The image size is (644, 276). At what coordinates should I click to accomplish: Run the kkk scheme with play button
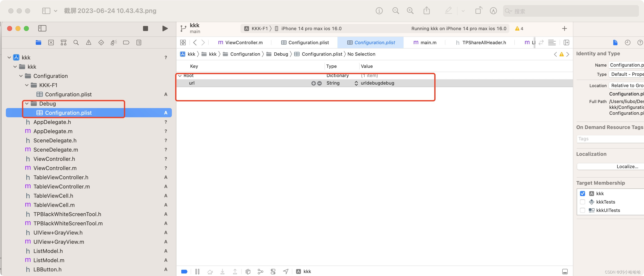coord(165,28)
